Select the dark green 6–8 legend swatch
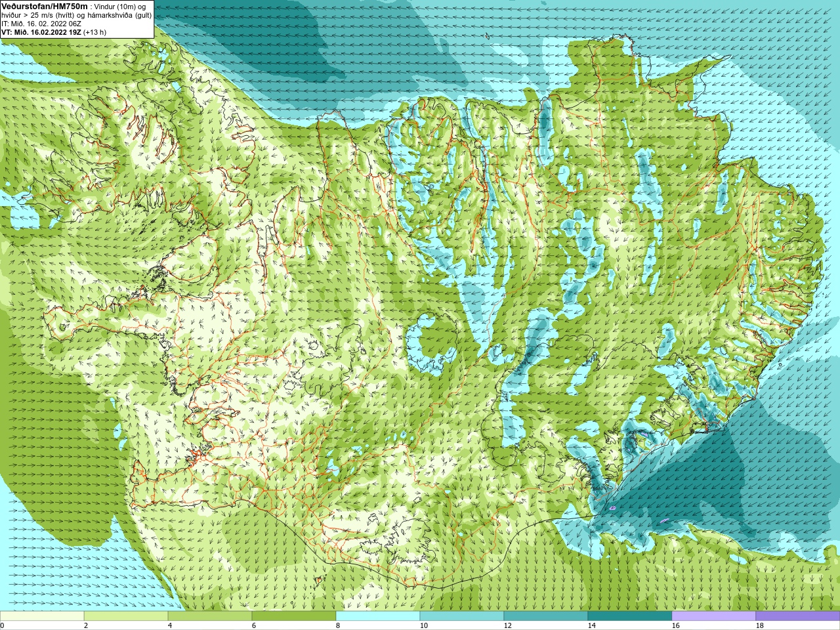The image size is (840, 630). [x=294, y=616]
